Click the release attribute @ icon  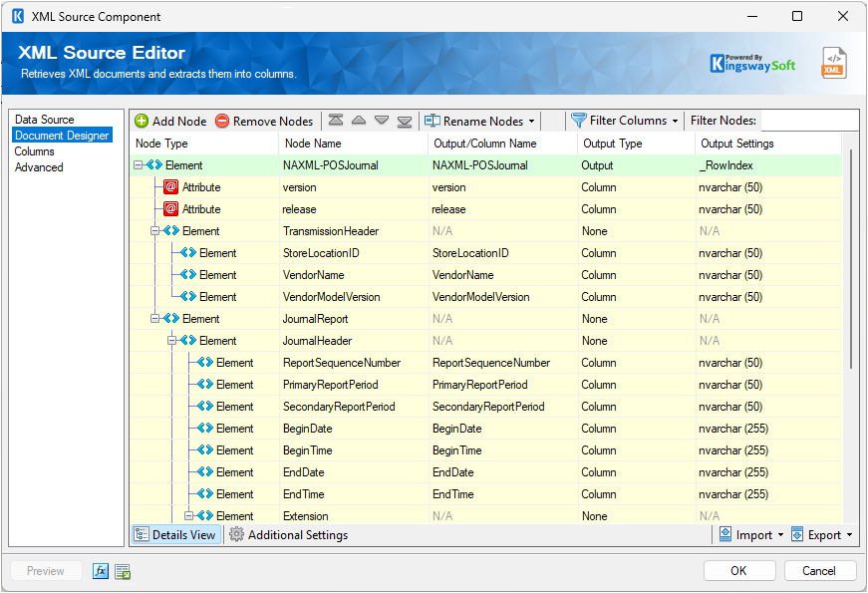point(171,209)
